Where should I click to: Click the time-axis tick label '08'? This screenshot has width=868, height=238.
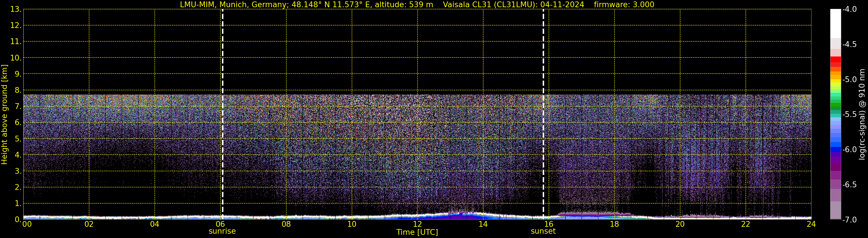(x=286, y=224)
